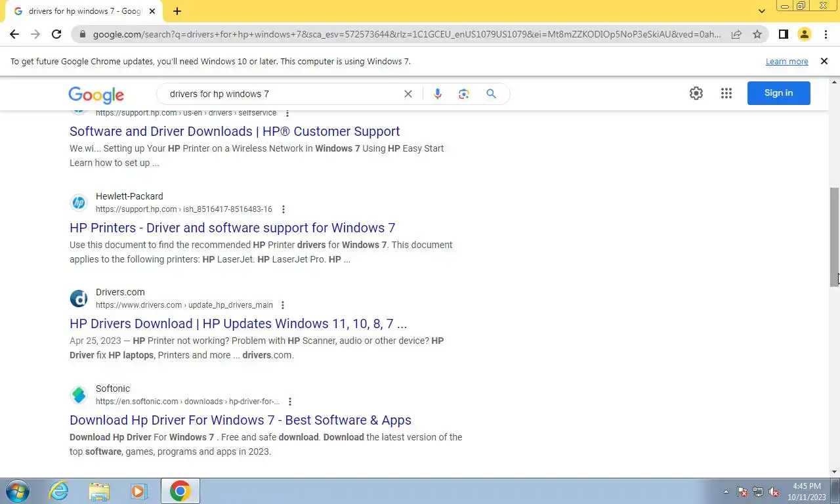Screen dimensions: 840x504
Task: Open Chrome's three-dot menu
Action: [826, 34]
